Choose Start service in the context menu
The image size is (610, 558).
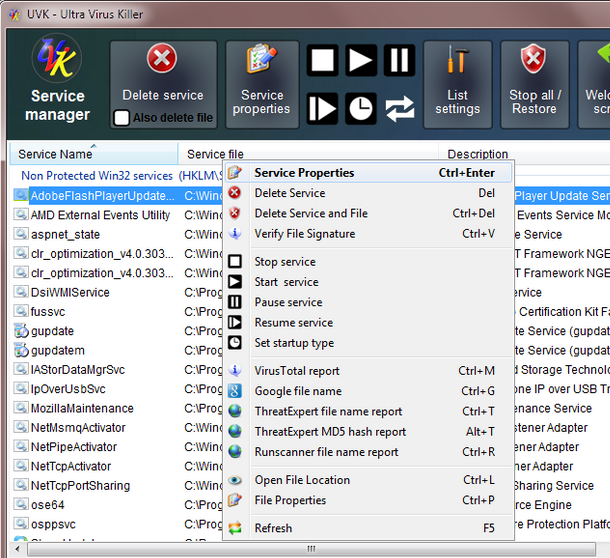click(x=368, y=282)
